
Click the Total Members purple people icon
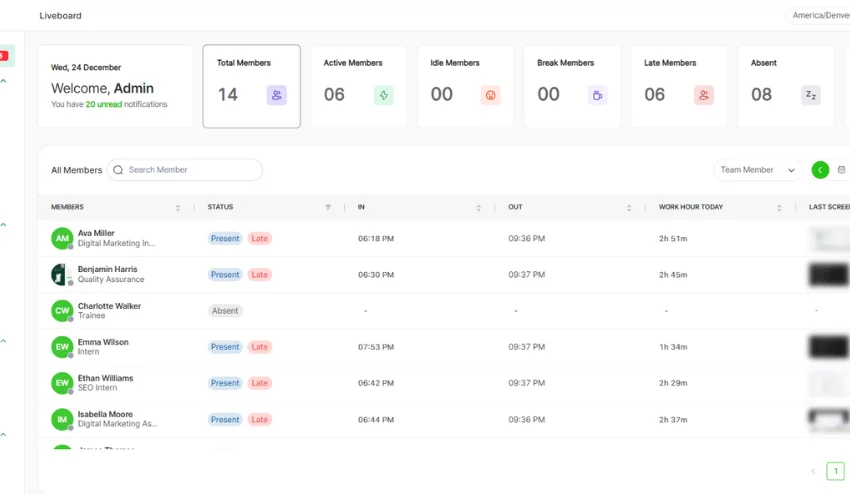pos(277,95)
